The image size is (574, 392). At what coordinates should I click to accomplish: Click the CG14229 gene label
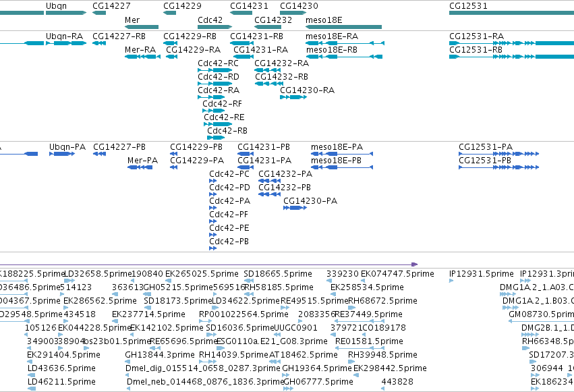coord(182,6)
